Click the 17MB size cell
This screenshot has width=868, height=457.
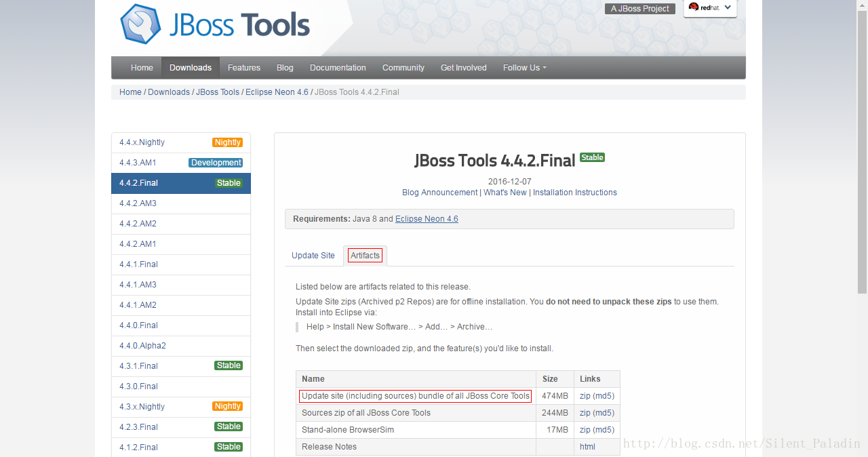click(555, 430)
